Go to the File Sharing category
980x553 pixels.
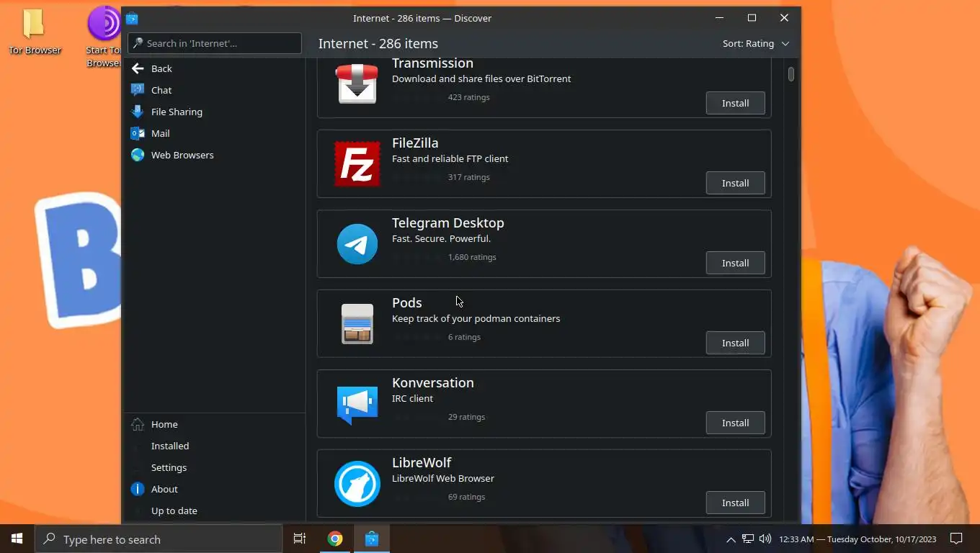pos(177,112)
